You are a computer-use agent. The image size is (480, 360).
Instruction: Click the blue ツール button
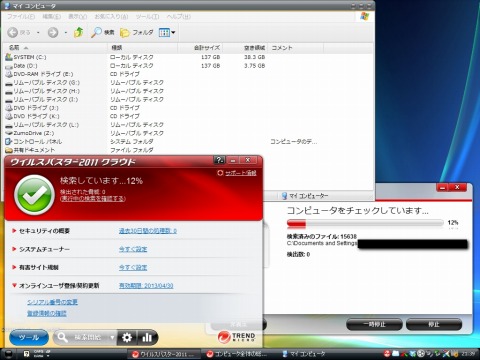(x=29, y=338)
